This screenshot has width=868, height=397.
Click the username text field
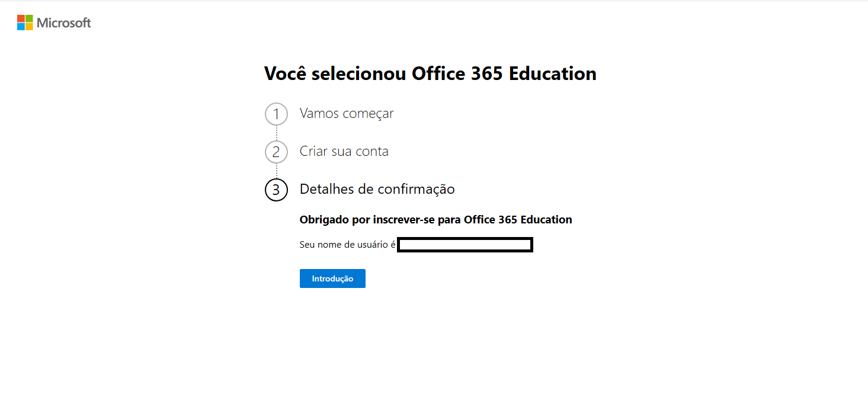(465, 244)
